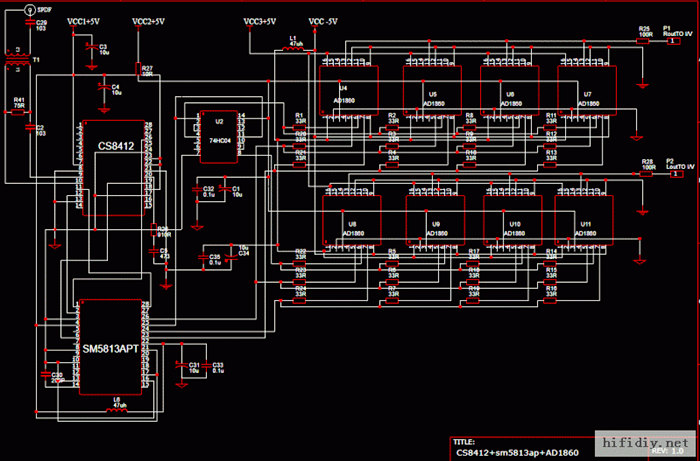The width and height of the screenshot is (700, 461).
Task: Select the U7 AD1860 DAC chip
Action: point(587,91)
